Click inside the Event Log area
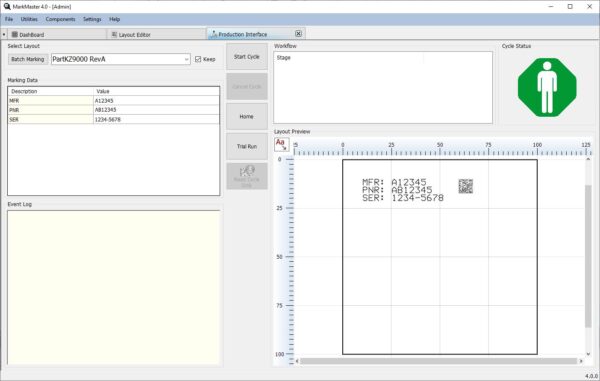 [114, 287]
